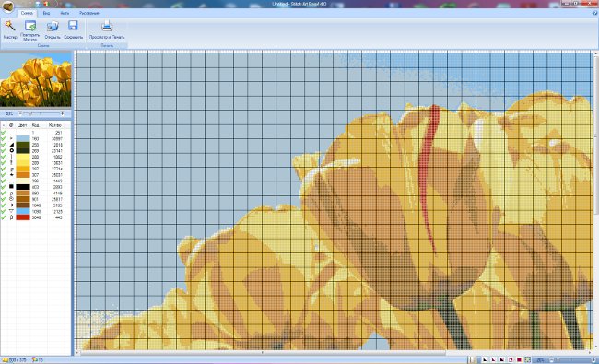The height and width of the screenshot is (364, 599).
Task: Select the dark brown 1046 color swatch
Action: tap(23, 205)
